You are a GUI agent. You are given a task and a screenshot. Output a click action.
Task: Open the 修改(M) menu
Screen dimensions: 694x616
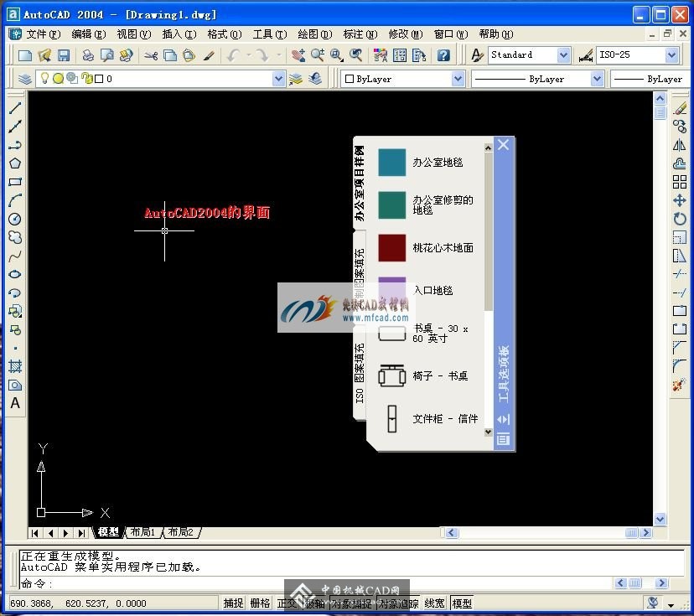[405, 34]
